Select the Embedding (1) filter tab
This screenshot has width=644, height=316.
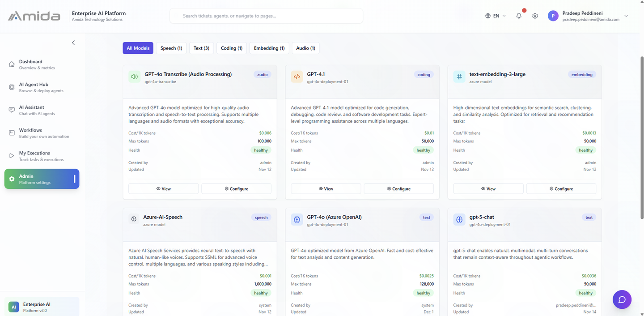point(269,48)
